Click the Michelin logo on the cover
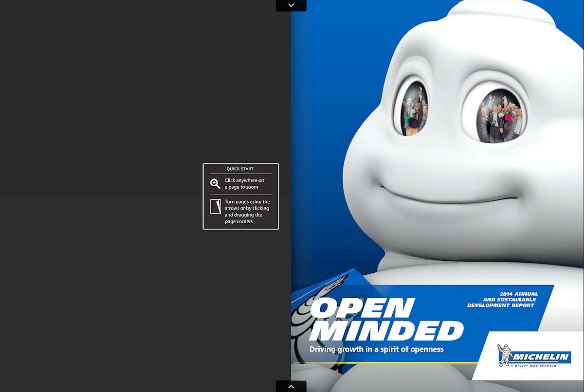The width and height of the screenshot is (584, 392). [x=533, y=356]
